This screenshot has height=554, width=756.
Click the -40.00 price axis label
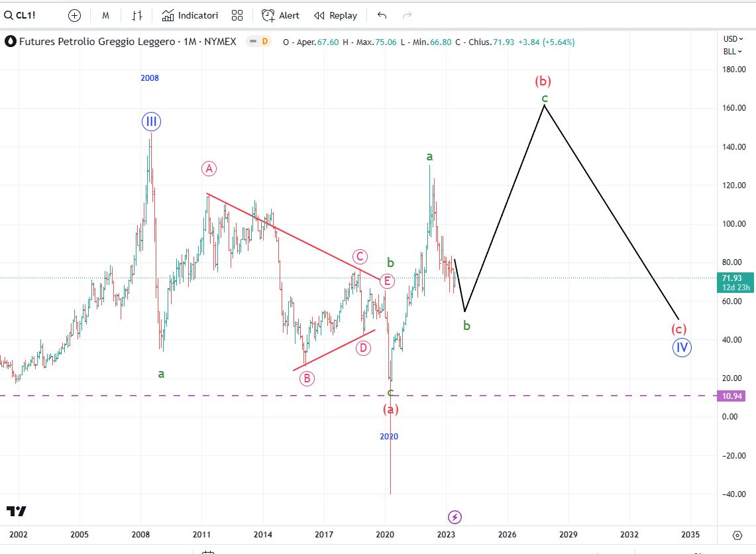734,494
